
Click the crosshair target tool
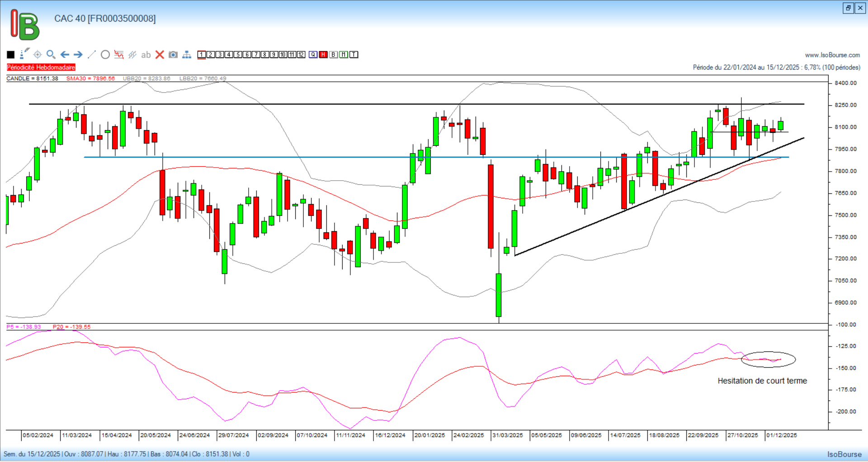(38, 55)
